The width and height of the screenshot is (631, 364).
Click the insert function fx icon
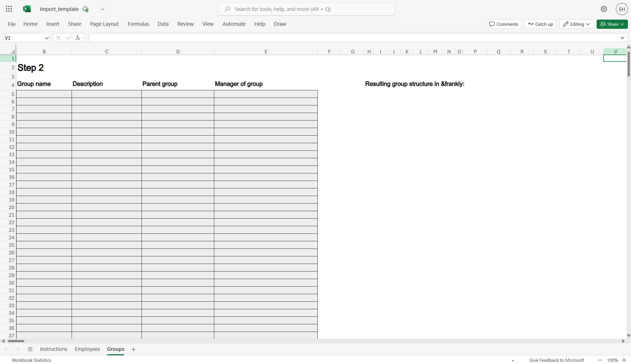click(78, 38)
